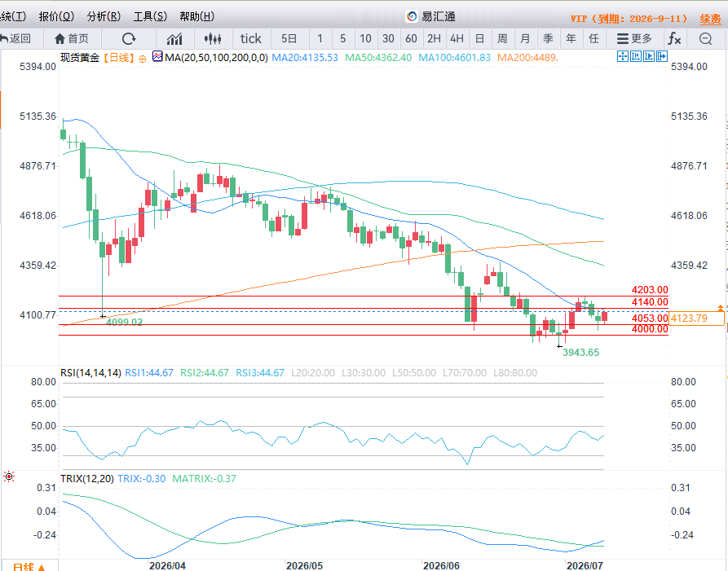Expand the 日线 period selector in the bottom corner

click(x=29, y=567)
